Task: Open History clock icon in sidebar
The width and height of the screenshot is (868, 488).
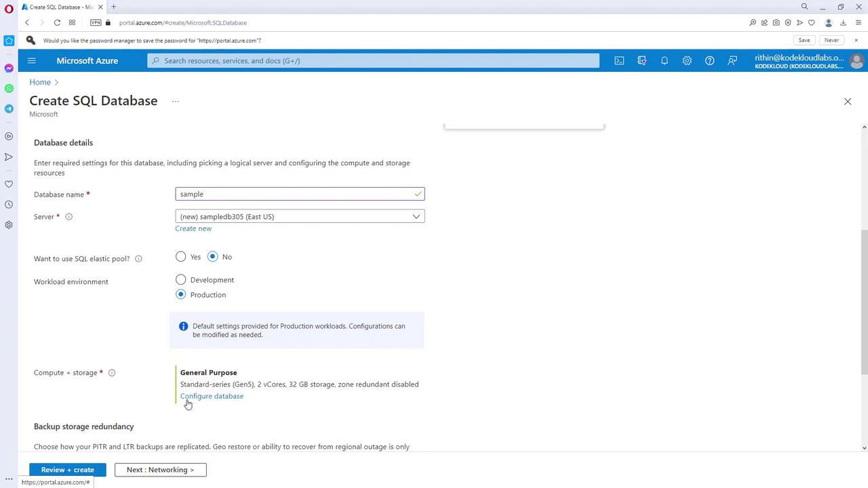Action: click(9, 205)
